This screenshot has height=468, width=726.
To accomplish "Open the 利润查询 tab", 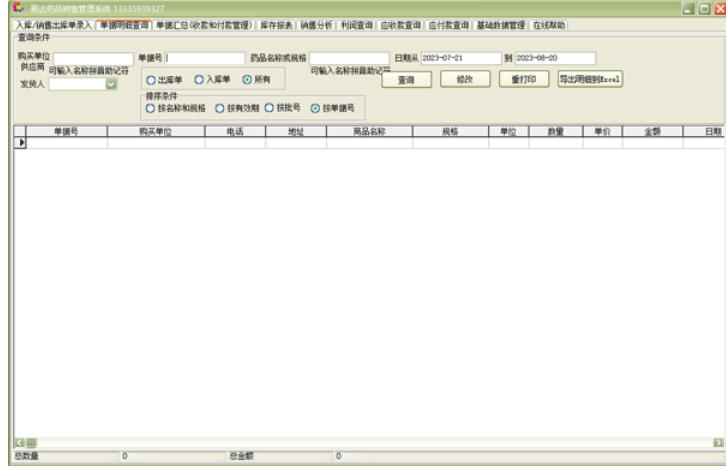I will [x=357, y=25].
